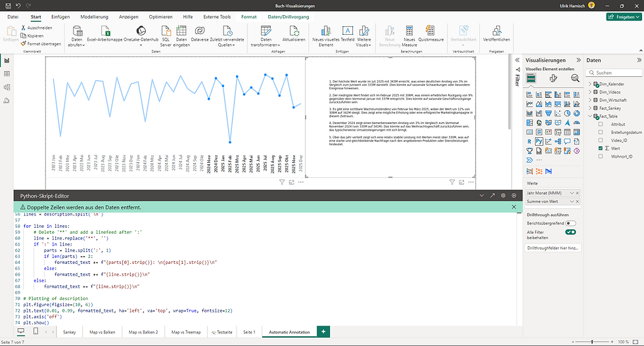Pop out the Python editor with arrow icon
This screenshot has height=346, width=644.
pyautogui.click(x=492, y=196)
